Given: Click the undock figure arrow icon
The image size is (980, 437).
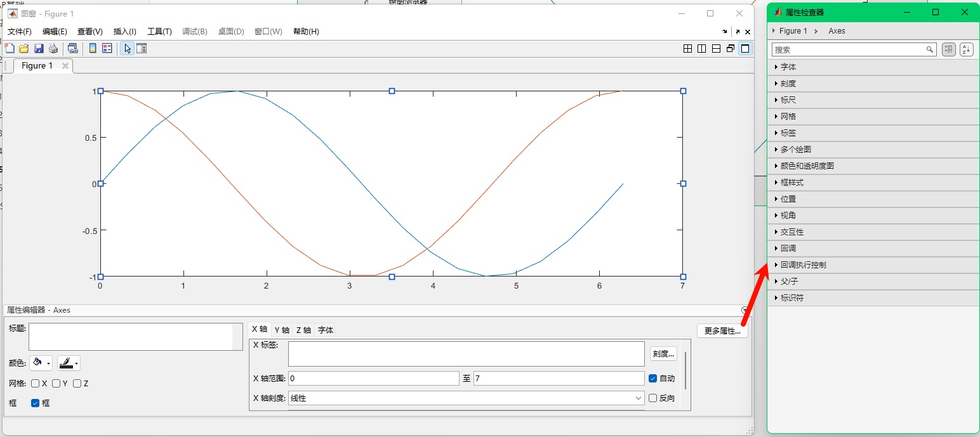Looking at the screenshot, I should [738, 32].
